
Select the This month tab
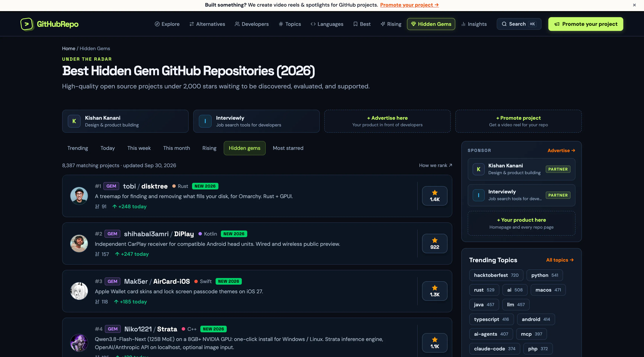[176, 148]
